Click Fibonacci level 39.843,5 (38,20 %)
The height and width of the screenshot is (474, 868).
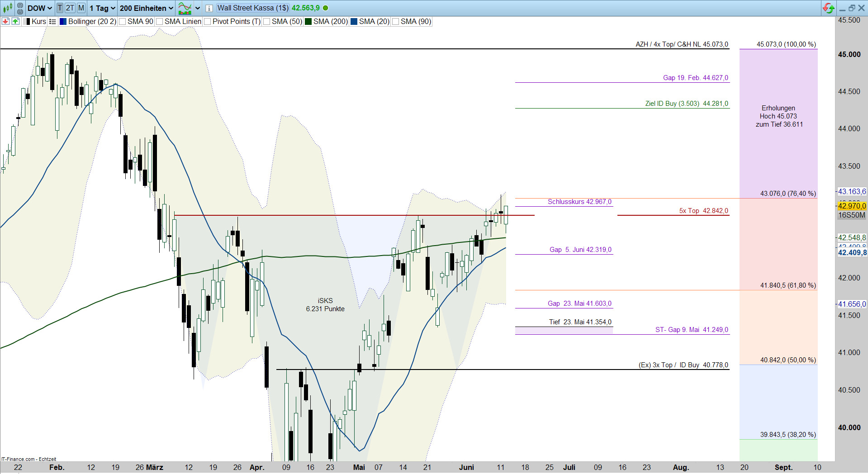[x=788, y=435]
